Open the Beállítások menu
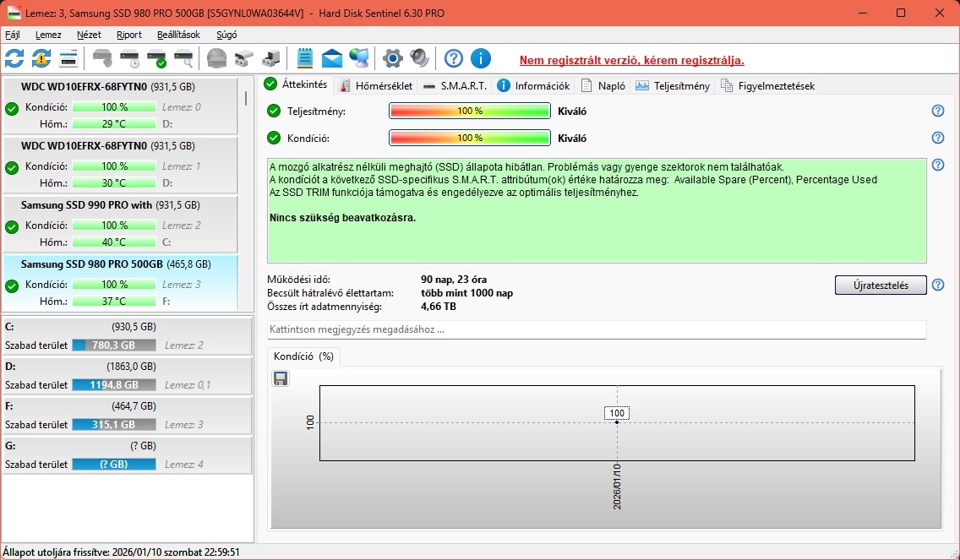Image resolution: width=960 pixels, height=560 pixels. tap(179, 35)
